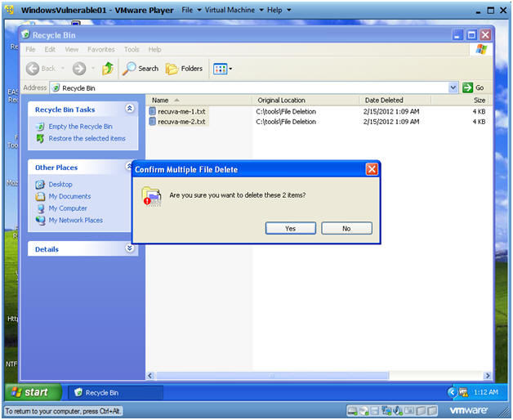The width and height of the screenshot is (513, 420).
Task: Open the Forward history dropdown arrow
Action: (x=93, y=69)
